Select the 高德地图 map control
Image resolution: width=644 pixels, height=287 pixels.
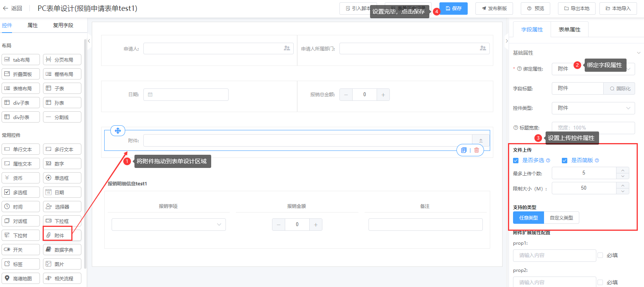tap(22, 278)
